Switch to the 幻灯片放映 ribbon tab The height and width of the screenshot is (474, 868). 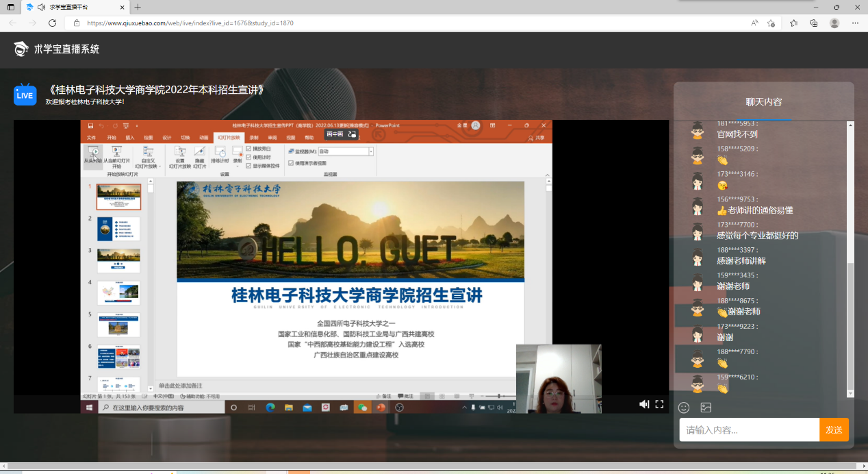229,137
